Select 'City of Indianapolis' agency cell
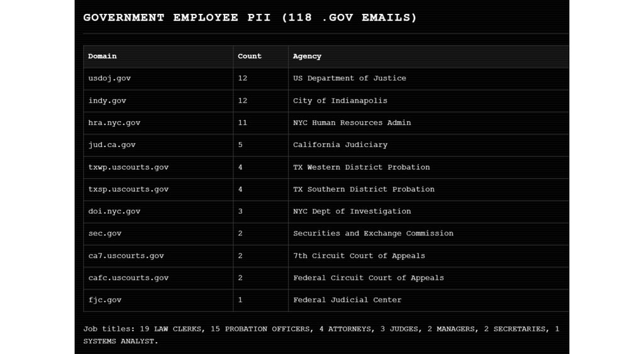The image size is (644, 354). tap(428, 101)
